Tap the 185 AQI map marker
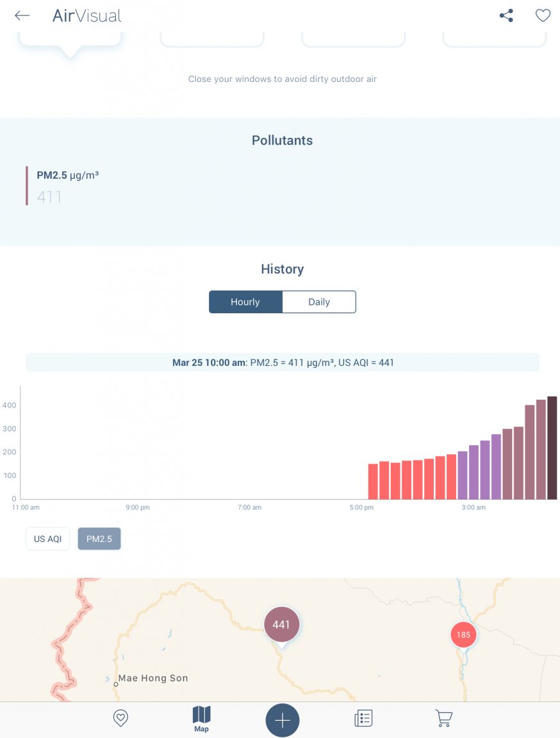Image resolution: width=560 pixels, height=738 pixels. [463, 635]
